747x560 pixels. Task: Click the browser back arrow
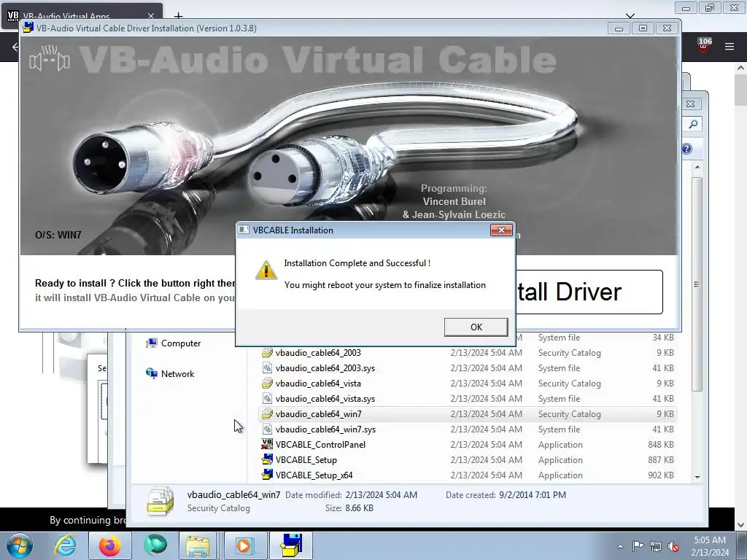tap(15, 47)
